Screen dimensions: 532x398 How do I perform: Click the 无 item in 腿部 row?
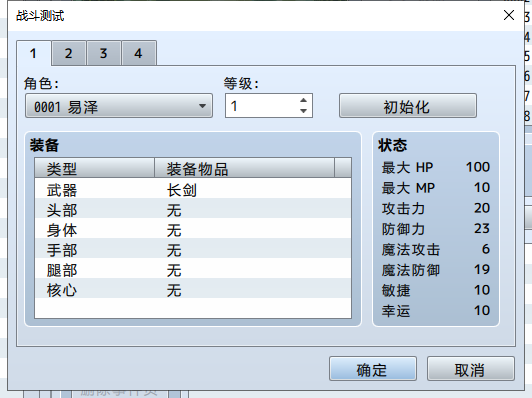(174, 270)
